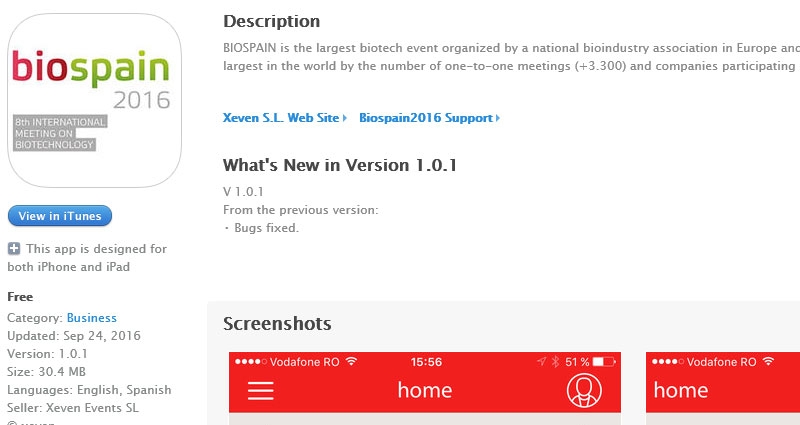Open the Business category link
This screenshot has width=800, height=425.
(91, 318)
